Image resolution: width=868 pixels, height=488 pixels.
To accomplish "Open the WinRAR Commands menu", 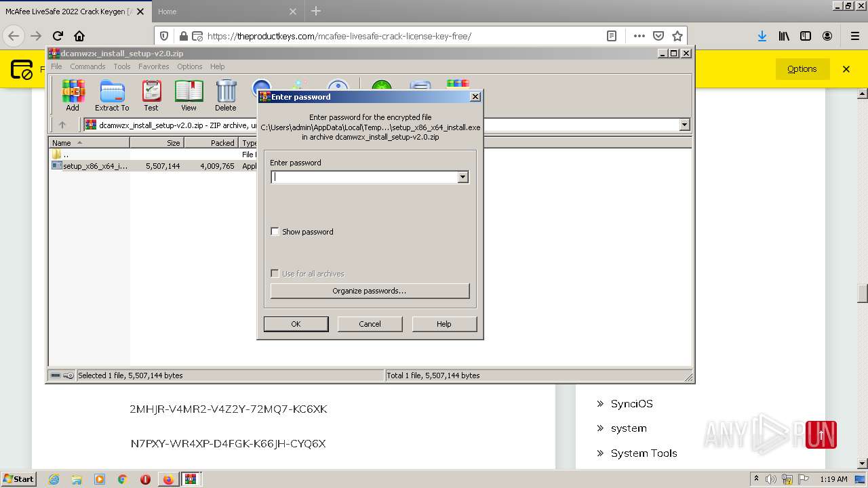I will (x=87, y=66).
